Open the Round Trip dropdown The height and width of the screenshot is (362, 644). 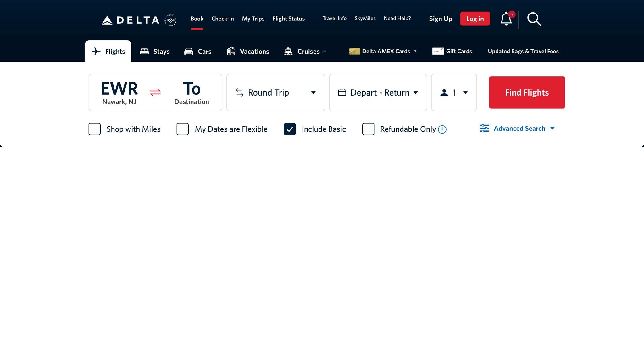(275, 92)
